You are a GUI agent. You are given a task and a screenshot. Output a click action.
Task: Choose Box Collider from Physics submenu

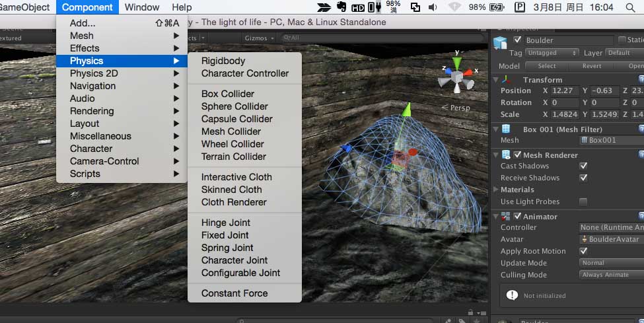245,94
